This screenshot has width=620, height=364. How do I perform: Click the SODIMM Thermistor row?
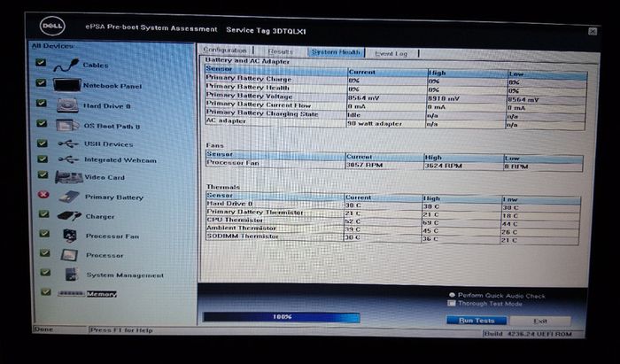click(x=392, y=238)
